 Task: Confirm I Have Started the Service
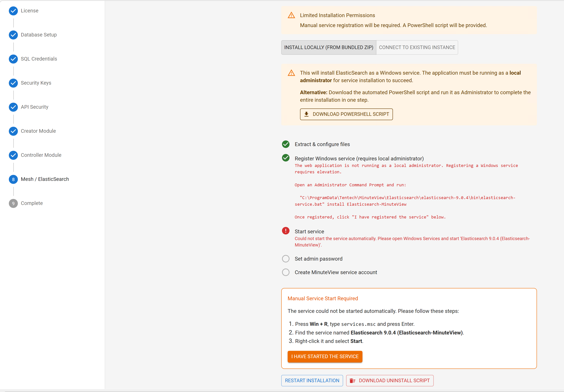[x=325, y=356]
